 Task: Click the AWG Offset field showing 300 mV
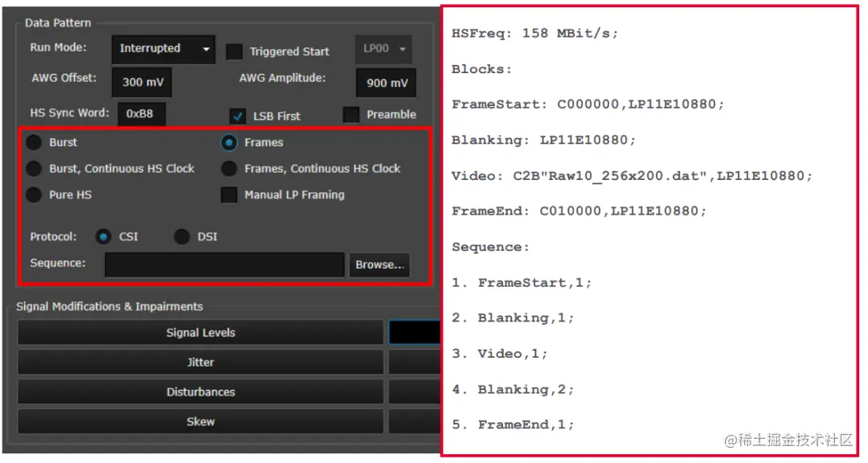142,83
